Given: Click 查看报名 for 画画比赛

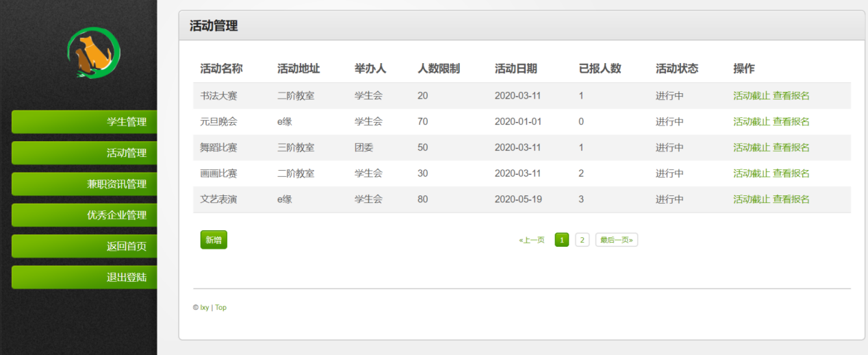Looking at the screenshot, I should 791,173.
